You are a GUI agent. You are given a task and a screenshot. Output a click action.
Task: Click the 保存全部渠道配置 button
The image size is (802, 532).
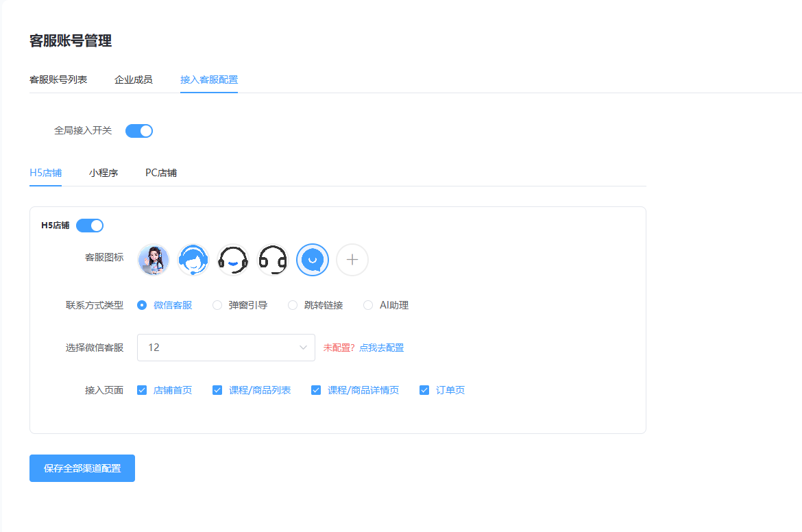tap(82, 468)
